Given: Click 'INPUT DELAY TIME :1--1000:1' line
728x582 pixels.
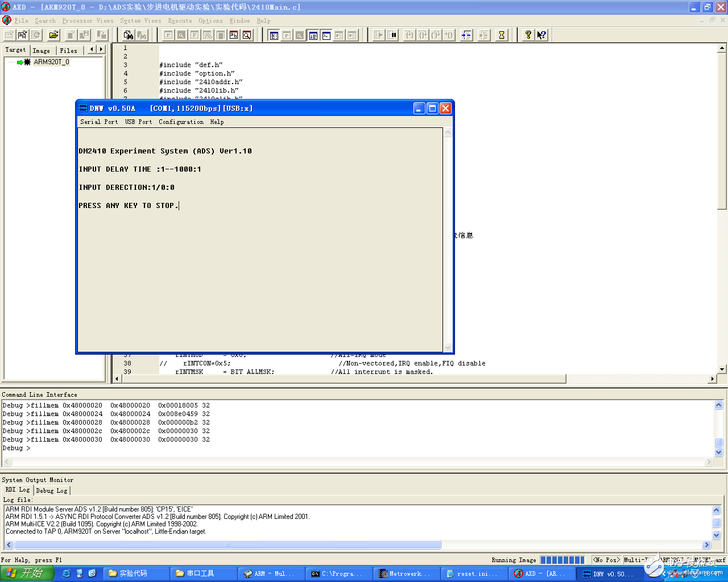Looking at the screenshot, I should coord(140,169).
